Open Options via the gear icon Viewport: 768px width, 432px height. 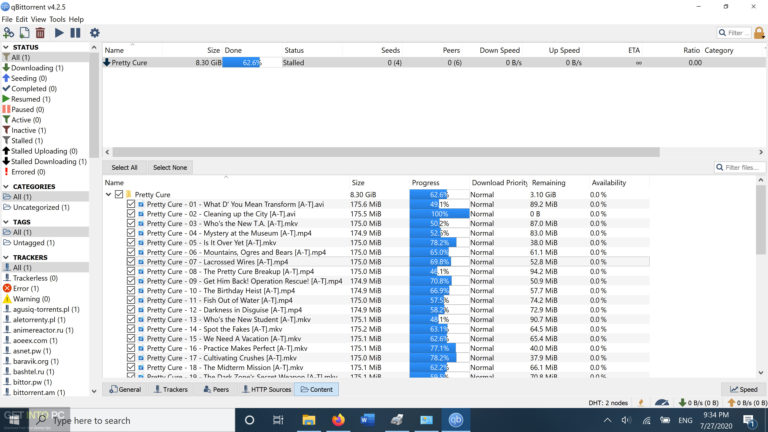[x=95, y=33]
